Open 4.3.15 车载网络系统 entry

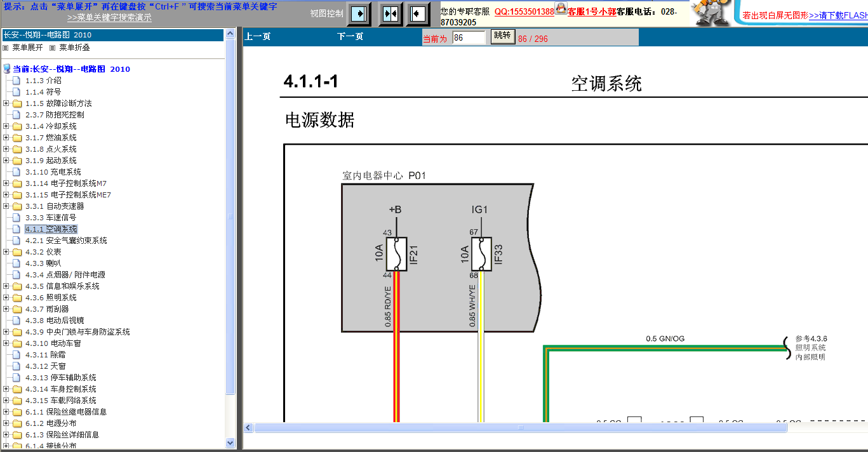click(61, 401)
